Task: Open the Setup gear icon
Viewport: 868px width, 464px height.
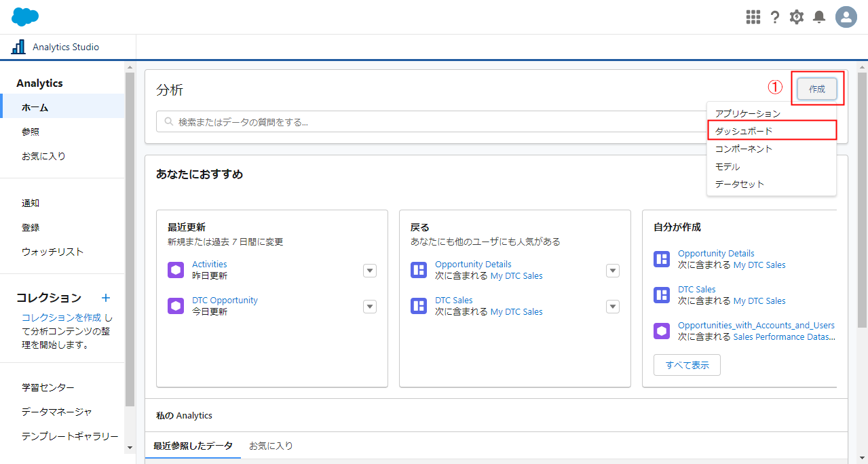Action: [x=796, y=17]
